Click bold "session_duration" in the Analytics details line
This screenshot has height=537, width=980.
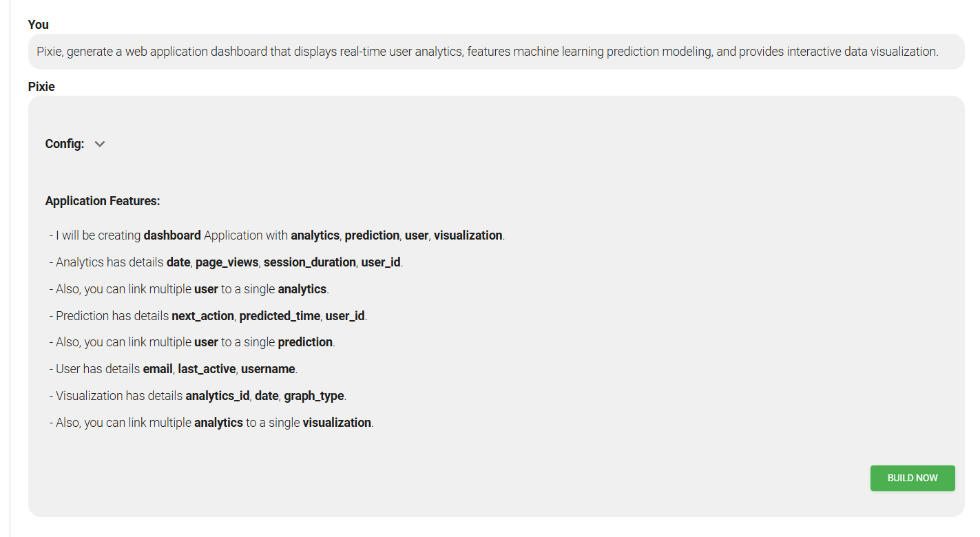click(309, 262)
